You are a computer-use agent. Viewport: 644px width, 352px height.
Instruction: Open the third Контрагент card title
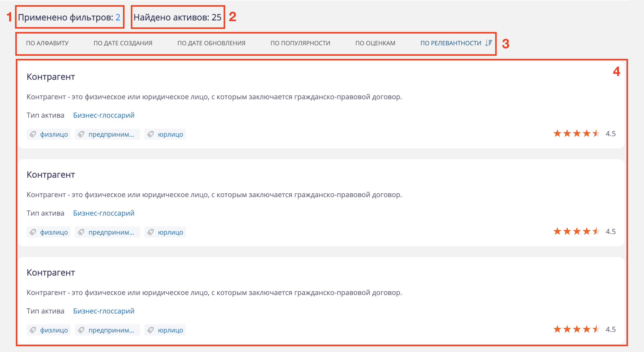(51, 273)
